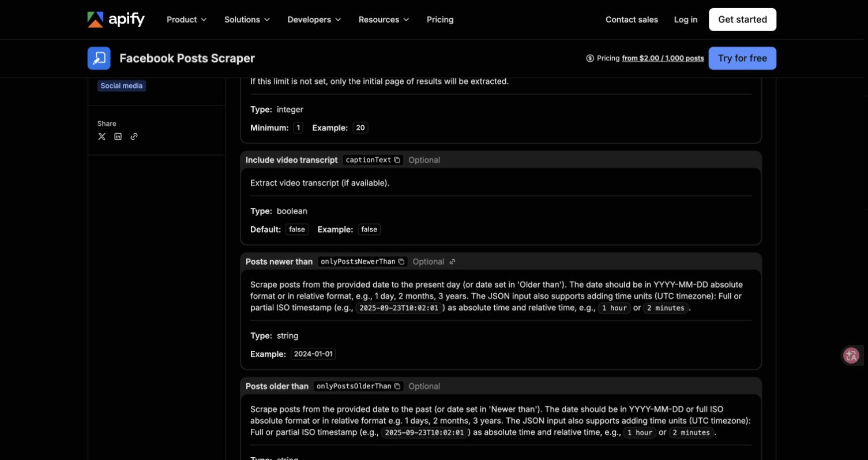Screen dimensions: 868x460
Task: Click example value 2024-01-01
Action: coord(313,354)
